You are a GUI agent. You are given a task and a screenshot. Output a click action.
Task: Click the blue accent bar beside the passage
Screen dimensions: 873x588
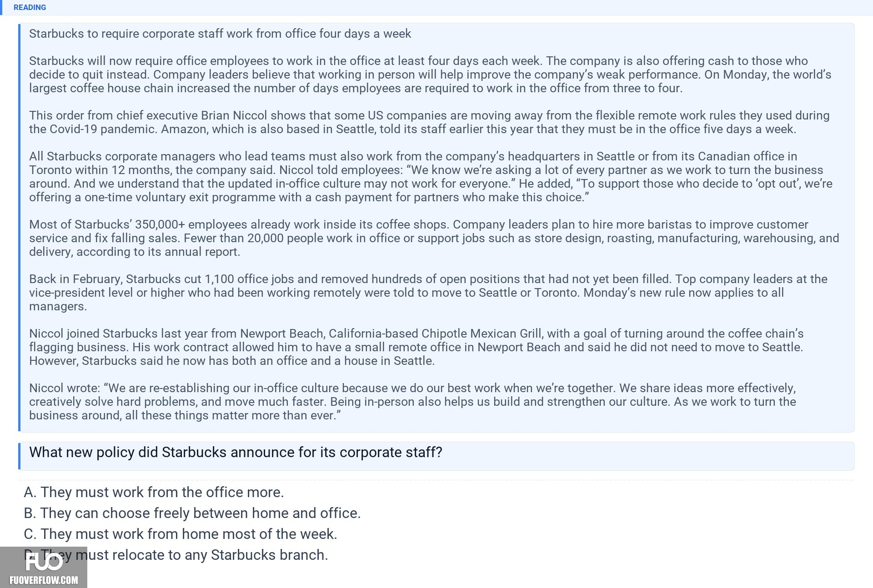click(x=19, y=227)
